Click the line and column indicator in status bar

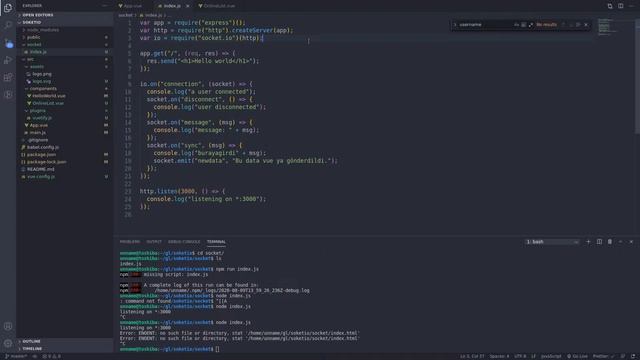472,356
